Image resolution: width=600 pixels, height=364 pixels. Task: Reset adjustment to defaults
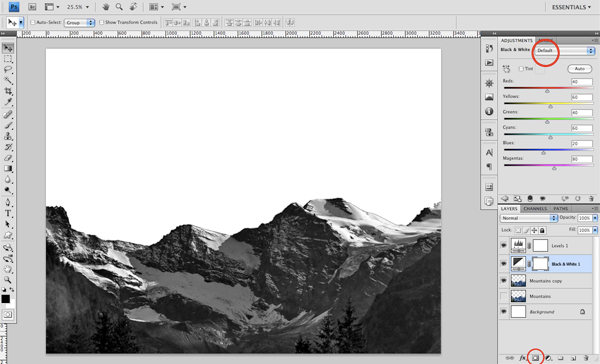tap(578, 199)
